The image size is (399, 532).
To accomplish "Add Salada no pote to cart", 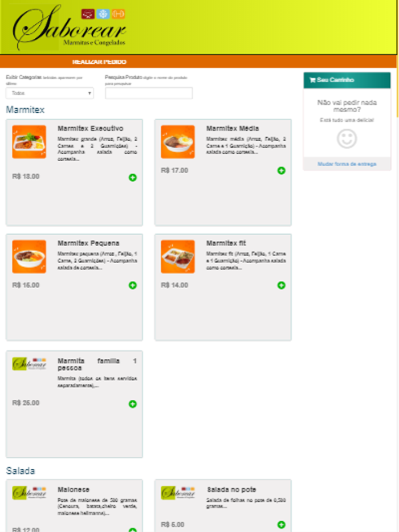I will [x=281, y=525].
